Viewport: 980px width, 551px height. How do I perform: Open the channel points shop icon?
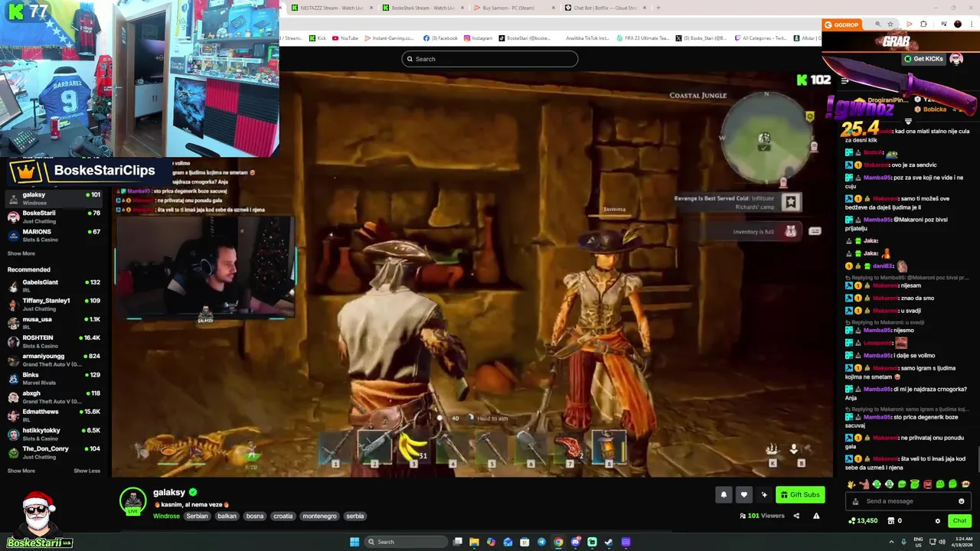890,521
